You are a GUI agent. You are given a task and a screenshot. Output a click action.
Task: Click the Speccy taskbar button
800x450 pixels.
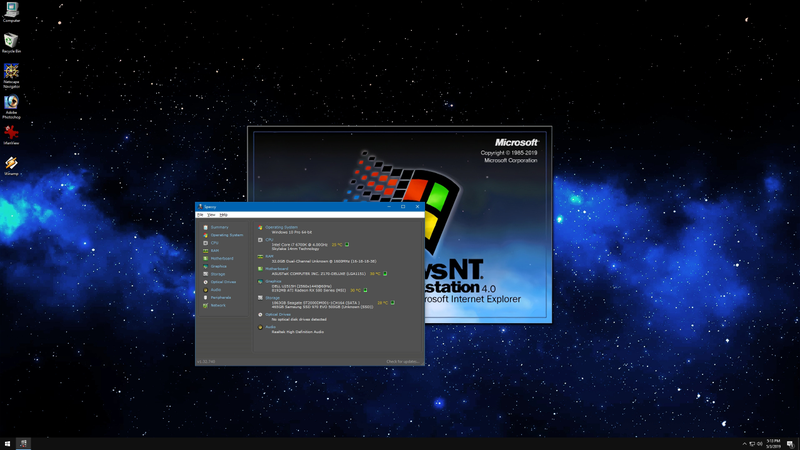(23, 444)
